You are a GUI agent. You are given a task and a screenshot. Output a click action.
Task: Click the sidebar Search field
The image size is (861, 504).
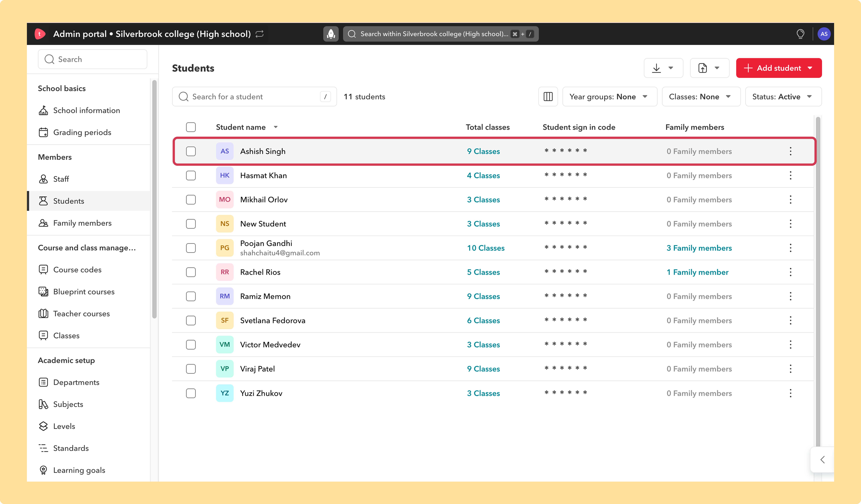point(93,59)
